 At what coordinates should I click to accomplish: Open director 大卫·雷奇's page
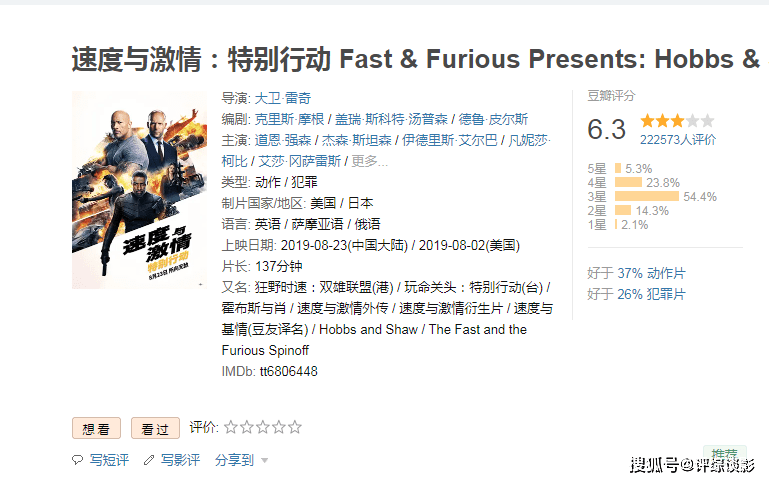[x=283, y=98]
